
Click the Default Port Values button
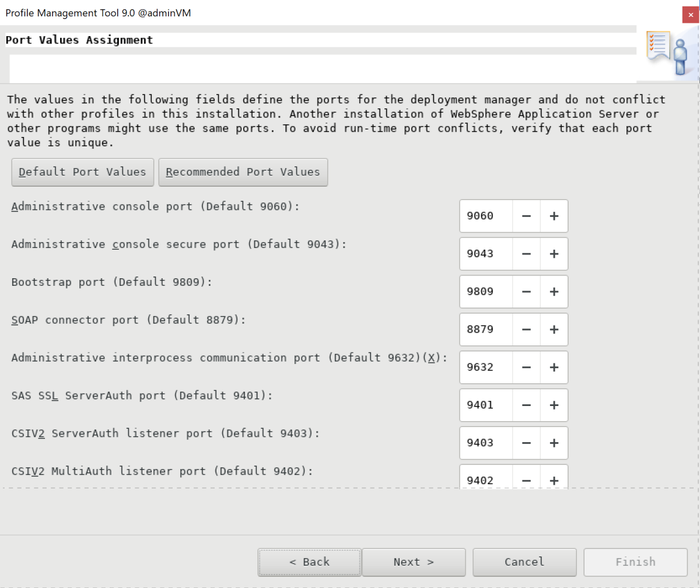pyautogui.click(x=82, y=172)
